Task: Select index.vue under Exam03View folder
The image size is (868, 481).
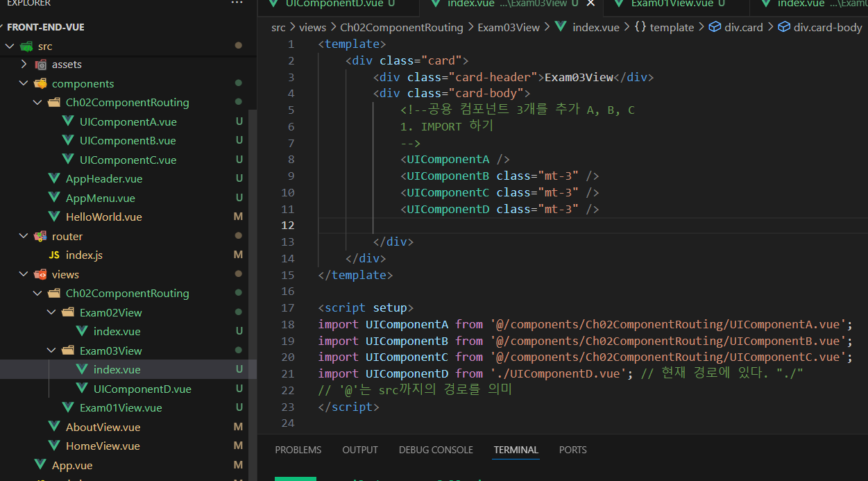Action: coord(117,369)
